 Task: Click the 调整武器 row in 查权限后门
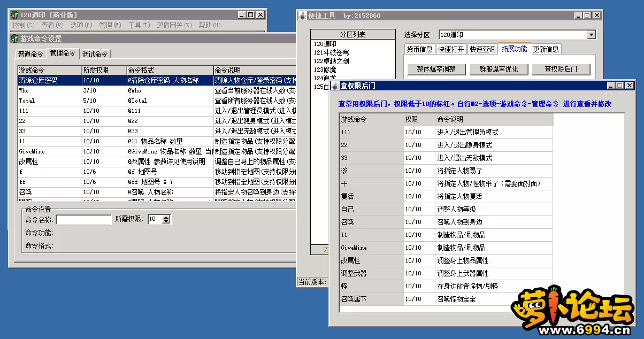446,273
